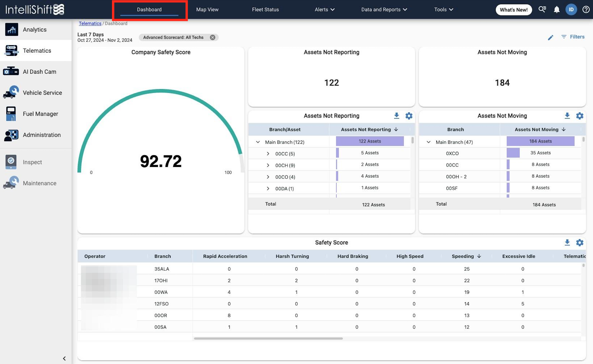Collapse Main Branch in Assets Not Moving table
The width and height of the screenshot is (593, 364).
(429, 142)
